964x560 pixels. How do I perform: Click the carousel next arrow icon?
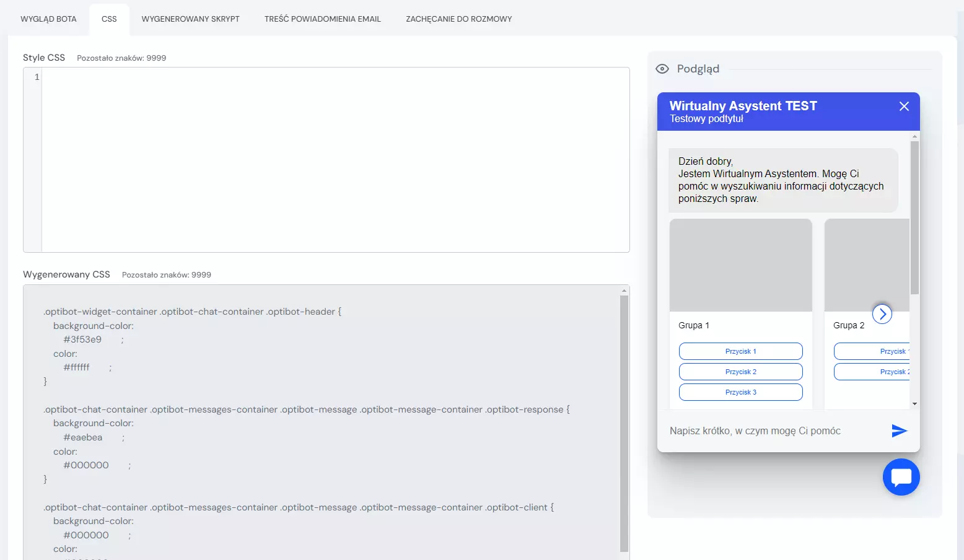[x=882, y=314]
